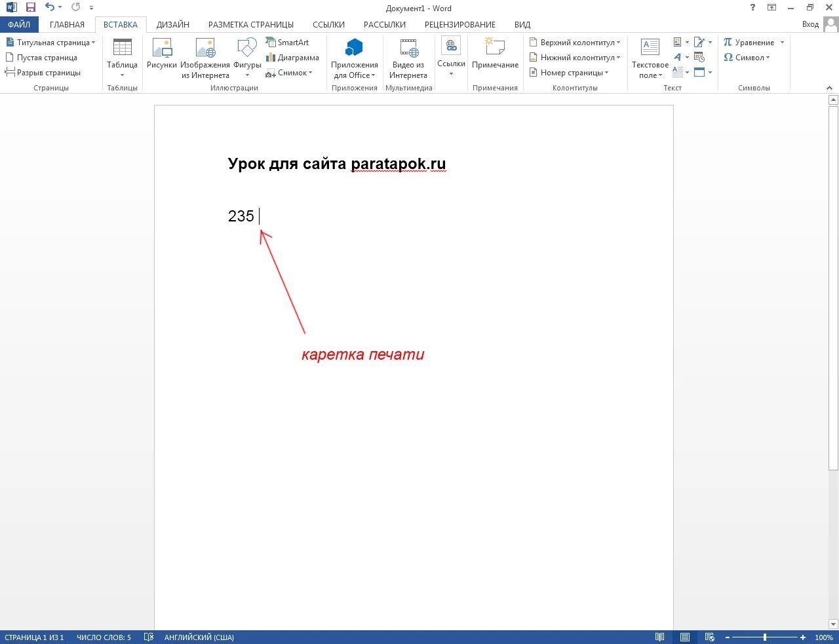This screenshot has height=644, width=839.
Task: Undo the last action in Quick Access toolbar
Action: (x=50, y=8)
